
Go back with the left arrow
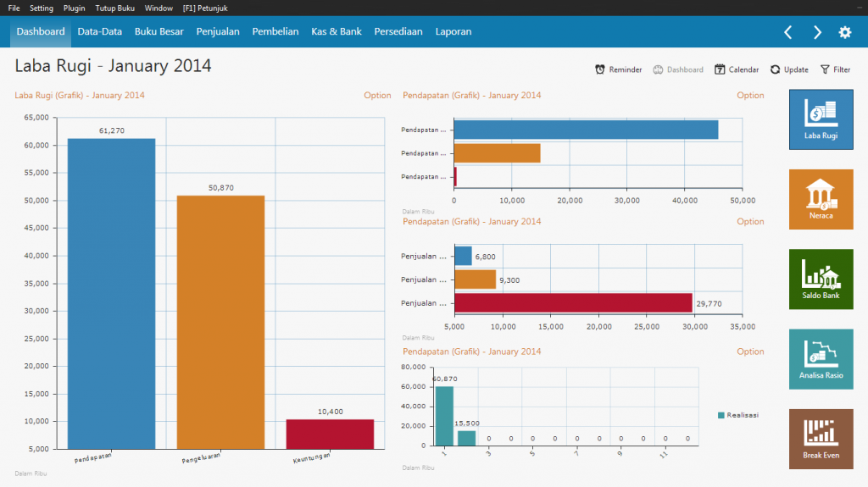787,32
